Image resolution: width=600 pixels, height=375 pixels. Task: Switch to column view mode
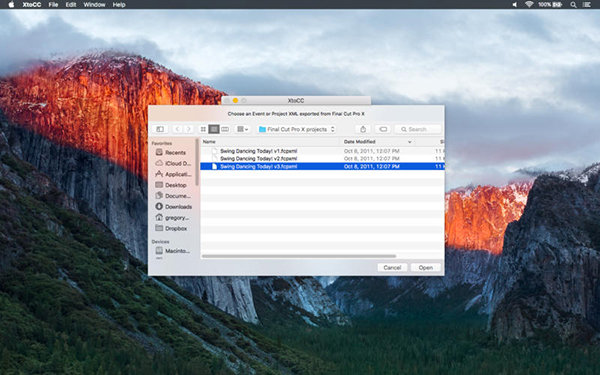225,129
